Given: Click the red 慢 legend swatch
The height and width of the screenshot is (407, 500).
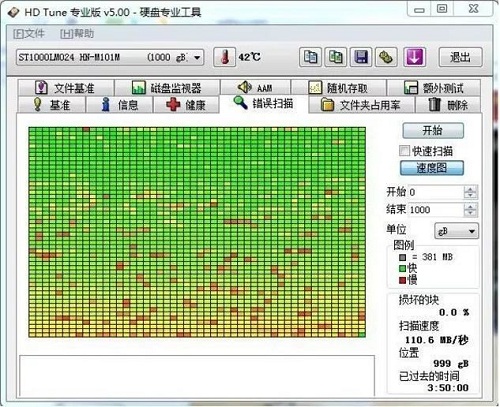Looking at the screenshot, I should (x=403, y=280).
